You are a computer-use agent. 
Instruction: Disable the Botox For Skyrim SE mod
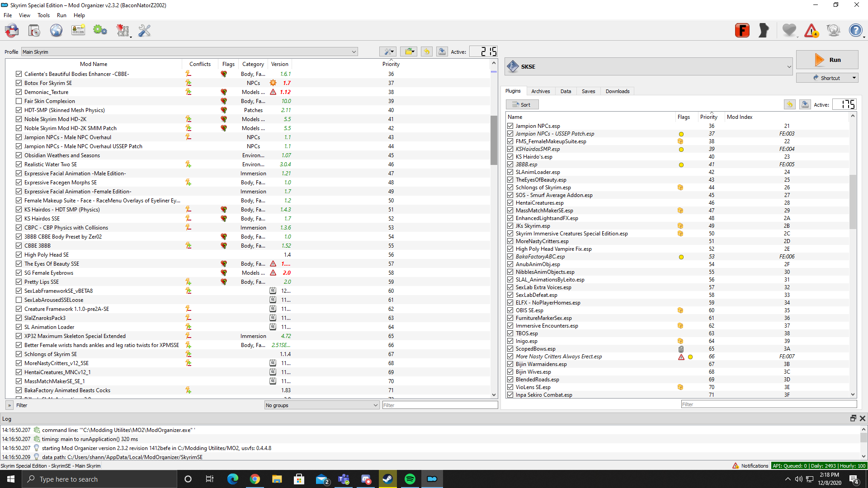click(x=19, y=83)
